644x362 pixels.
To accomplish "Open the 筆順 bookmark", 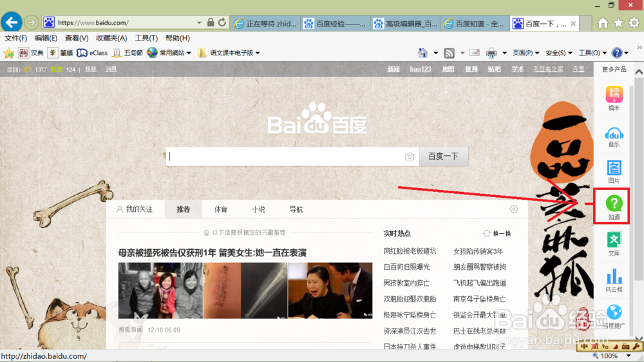I will point(60,53).
